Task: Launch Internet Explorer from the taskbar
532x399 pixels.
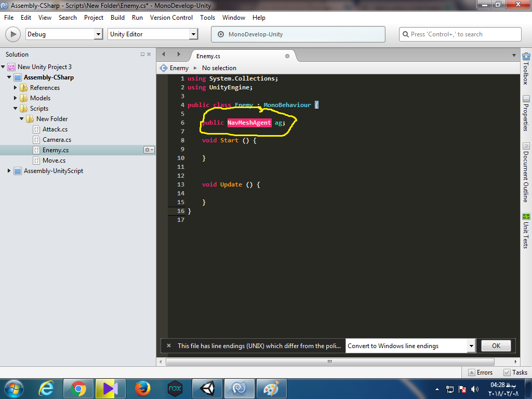Action: point(46,389)
